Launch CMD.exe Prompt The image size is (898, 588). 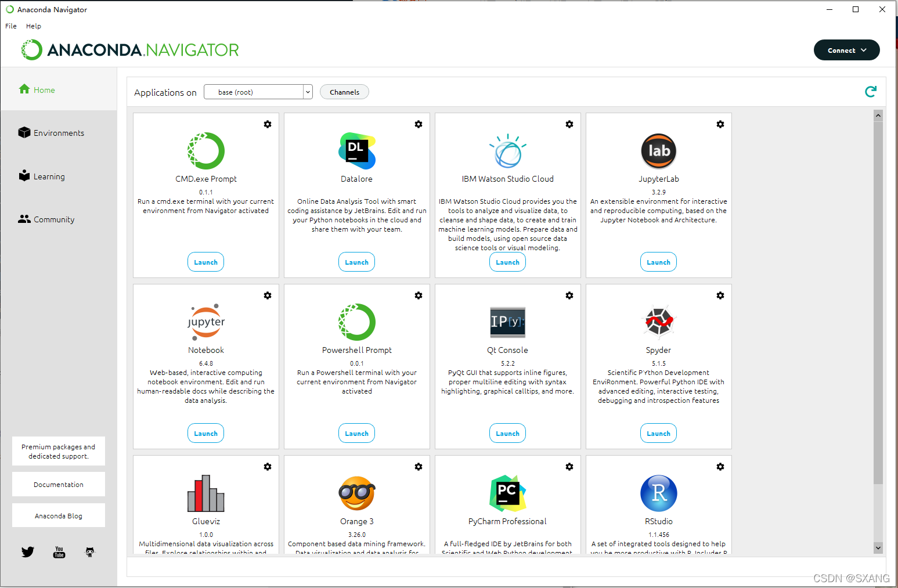click(x=206, y=262)
